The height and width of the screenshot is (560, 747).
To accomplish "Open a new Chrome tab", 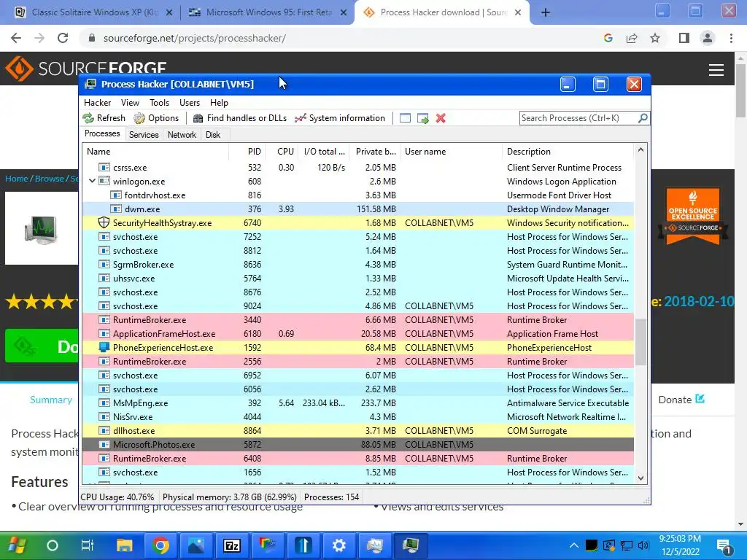I will point(546,12).
